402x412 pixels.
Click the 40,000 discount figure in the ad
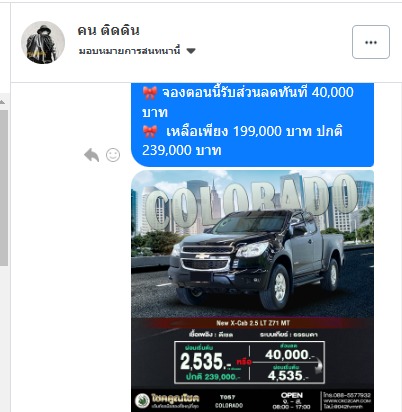(x=289, y=354)
